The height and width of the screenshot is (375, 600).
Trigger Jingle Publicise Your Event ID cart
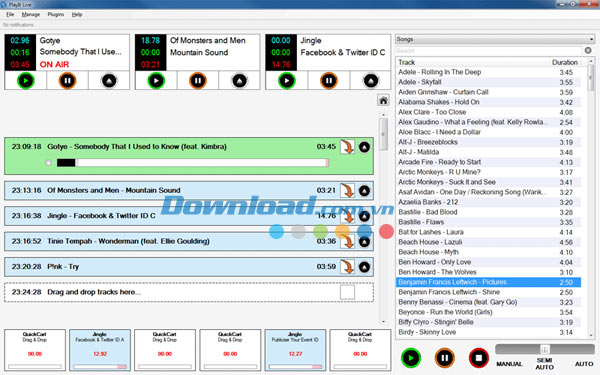(295, 350)
